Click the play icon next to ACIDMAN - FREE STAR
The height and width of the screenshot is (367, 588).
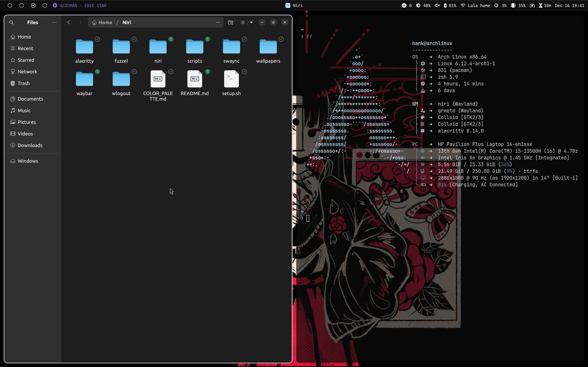[x=55, y=5]
